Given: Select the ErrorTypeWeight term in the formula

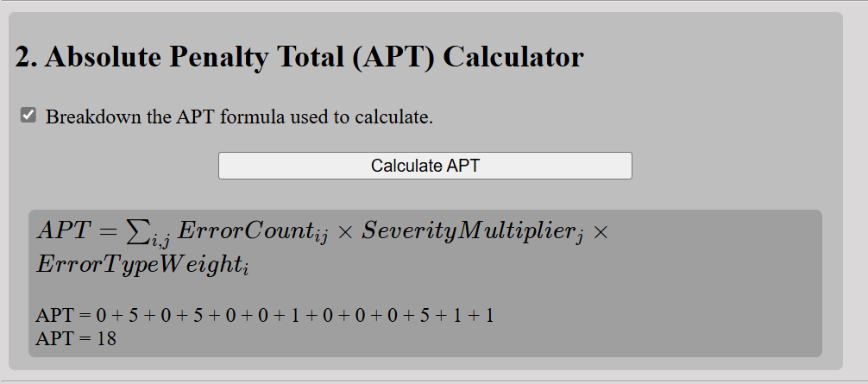Looking at the screenshot, I should point(142,266).
